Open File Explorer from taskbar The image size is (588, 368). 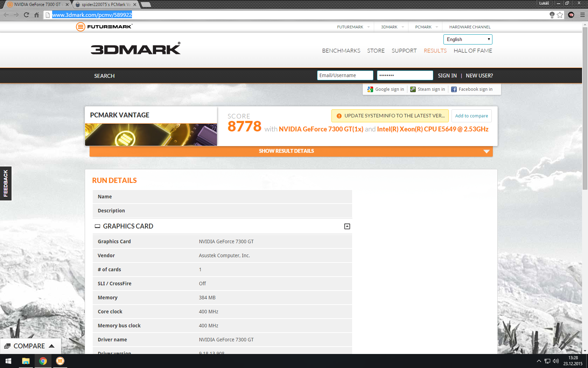pos(26,361)
